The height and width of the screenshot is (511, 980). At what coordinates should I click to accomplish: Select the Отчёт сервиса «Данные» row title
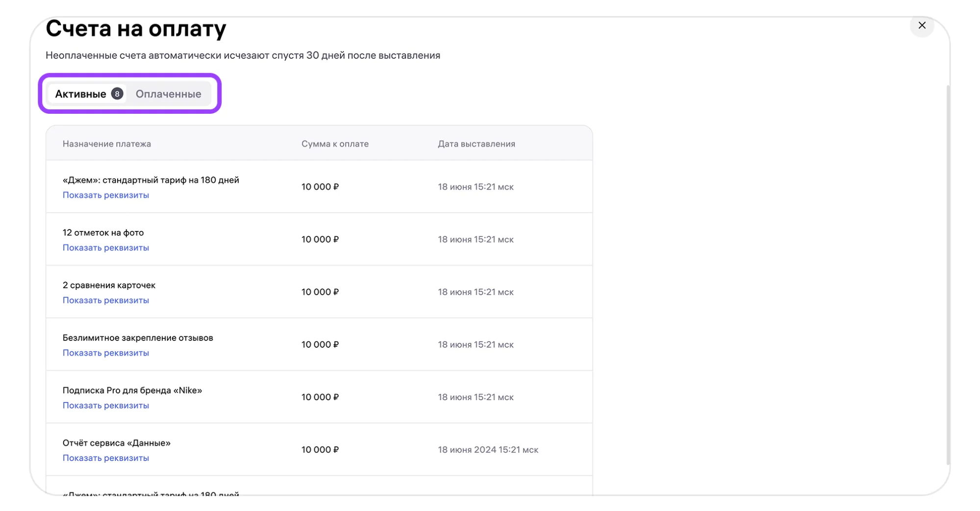tap(116, 443)
